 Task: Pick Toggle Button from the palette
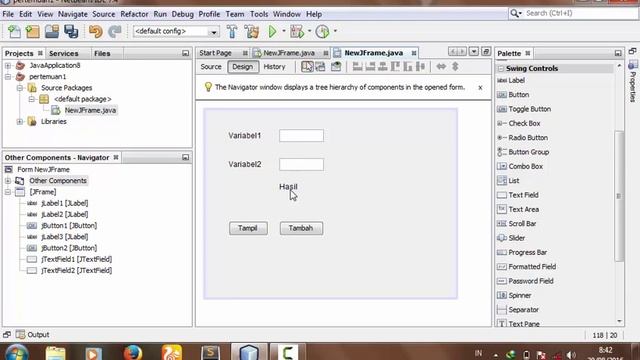coord(529,109)
